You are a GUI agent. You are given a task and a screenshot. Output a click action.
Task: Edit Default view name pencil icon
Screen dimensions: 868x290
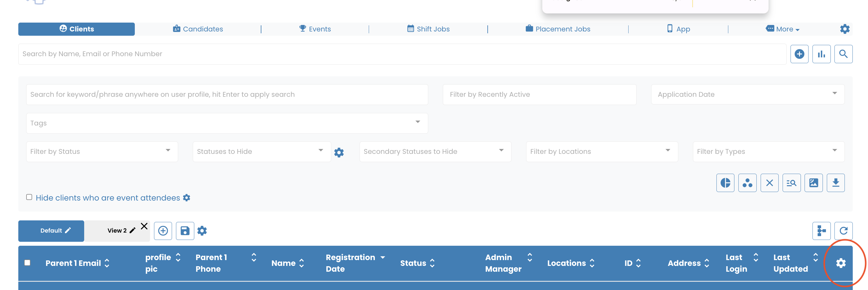[x=68, y=230]
